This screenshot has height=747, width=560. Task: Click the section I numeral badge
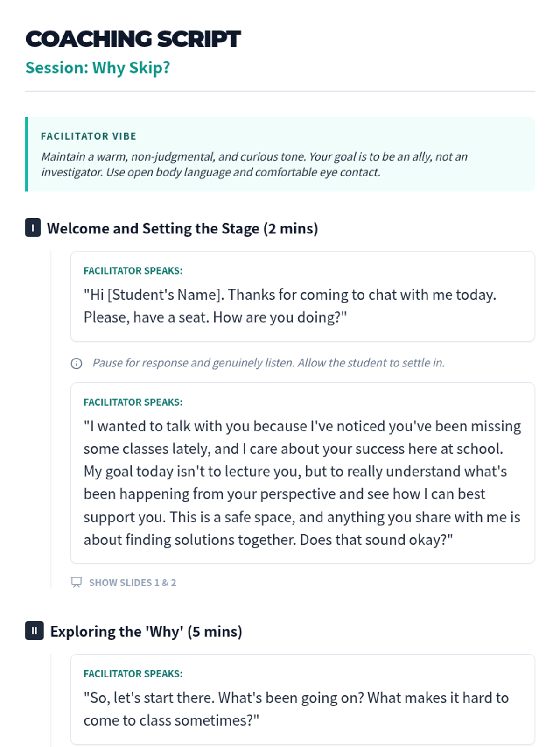point(33,228)
